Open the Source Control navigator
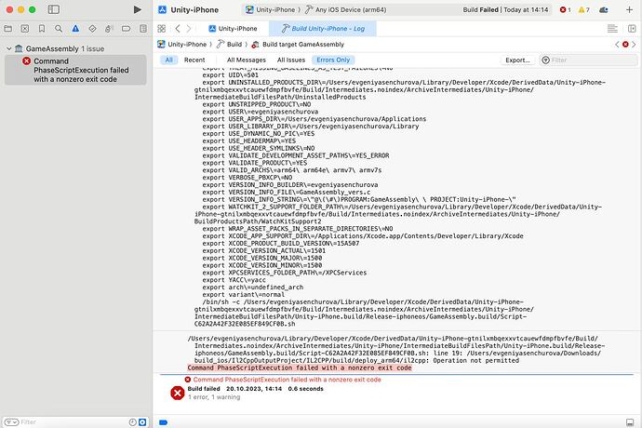Image resolution: width=642 pixels, height=428 pixels. pos(25,28)
